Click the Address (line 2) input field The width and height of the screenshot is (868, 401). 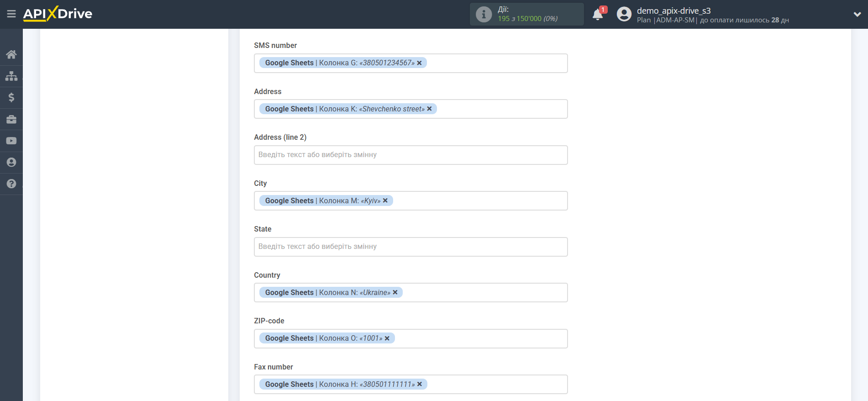pos(410,155)
